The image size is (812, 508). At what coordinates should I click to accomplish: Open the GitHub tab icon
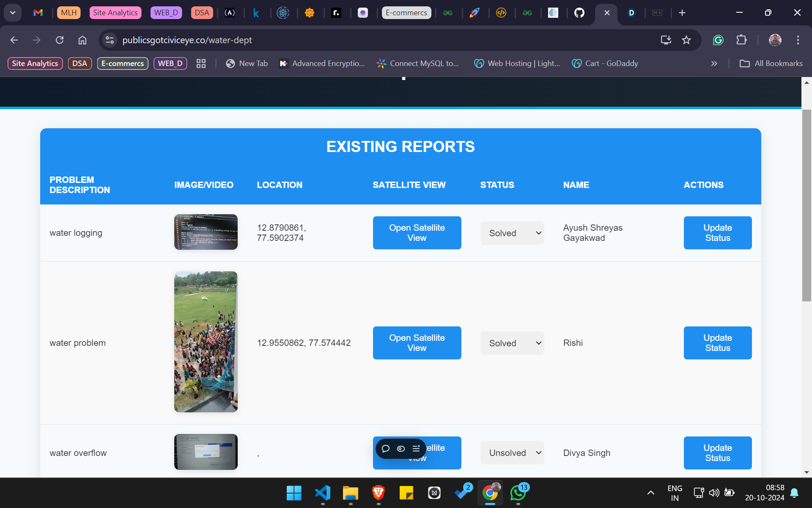pos(579,13)
